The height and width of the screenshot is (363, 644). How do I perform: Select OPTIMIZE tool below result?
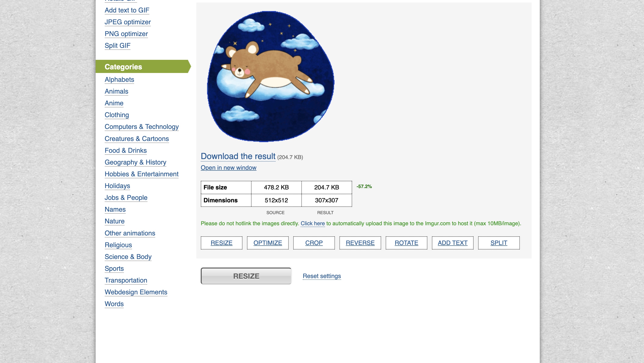267,243
